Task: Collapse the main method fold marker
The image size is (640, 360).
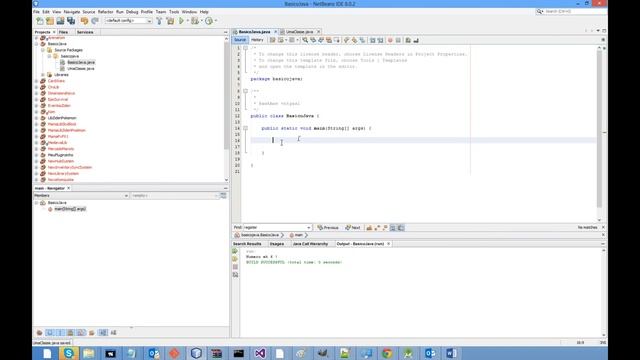Action: click(x=245, y=128)
